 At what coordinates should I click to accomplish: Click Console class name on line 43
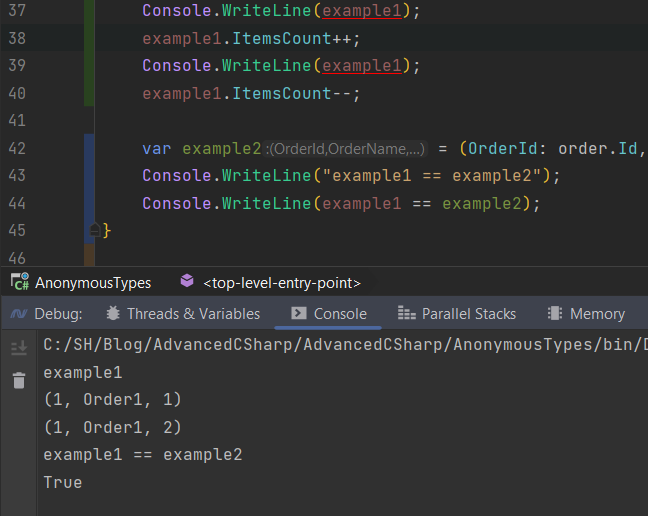(x=177, y=176)
